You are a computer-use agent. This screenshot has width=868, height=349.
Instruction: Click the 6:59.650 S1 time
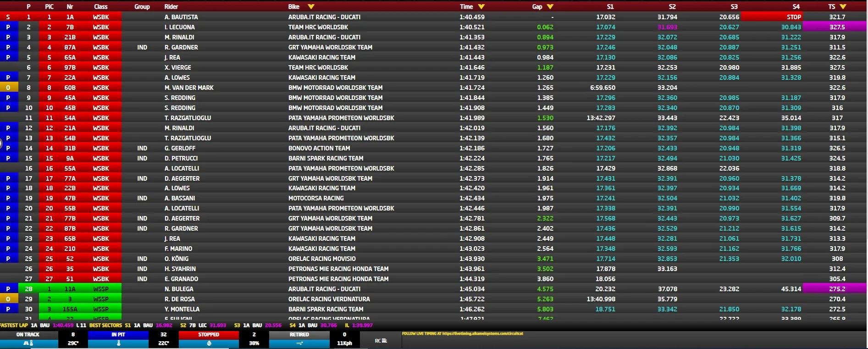[603, 88]
